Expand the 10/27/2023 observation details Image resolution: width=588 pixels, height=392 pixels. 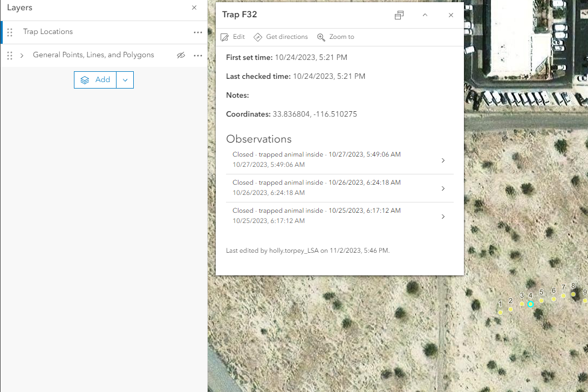pyautogui.click(x=443, y=160)
